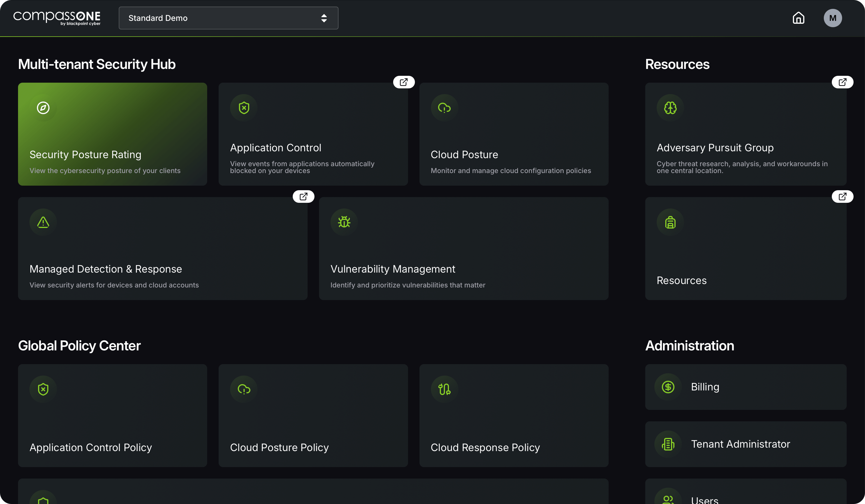Click the Billing dollar icon

tap(668, 387)
